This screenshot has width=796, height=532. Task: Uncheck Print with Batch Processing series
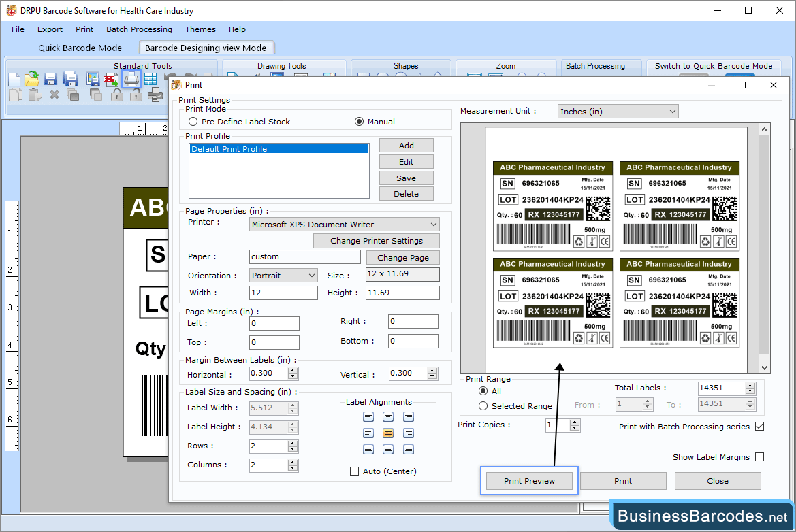coord(759,427)
